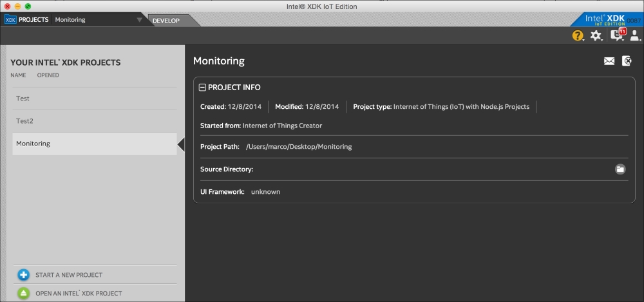The width and height of the screenshot is (644, 302).
Task: Click YOUR INTEL XDK PROJECTS heading
Action: pyautogui.click(x=65, y=62)
